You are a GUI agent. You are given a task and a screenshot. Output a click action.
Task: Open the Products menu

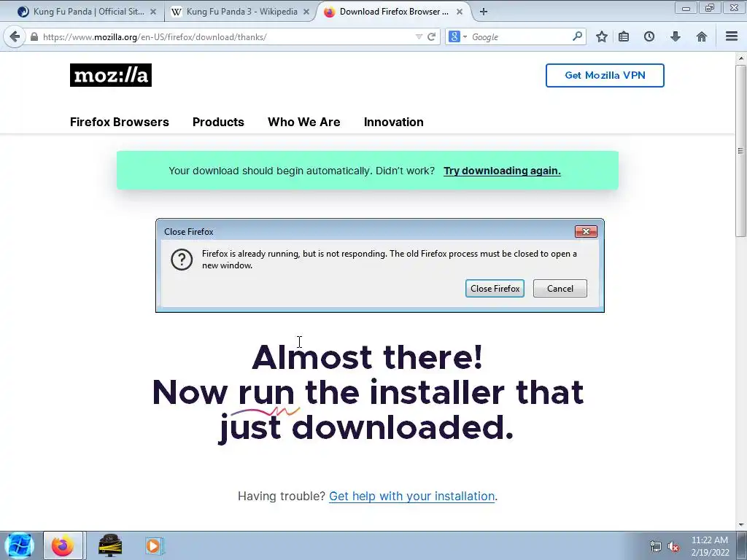[x=218, y=122]
